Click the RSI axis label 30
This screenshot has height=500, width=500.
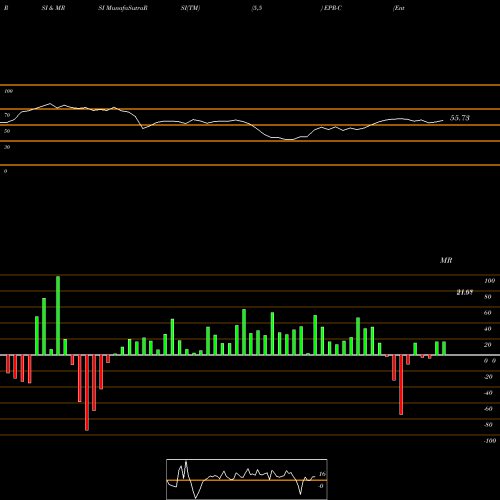point(7,147)
